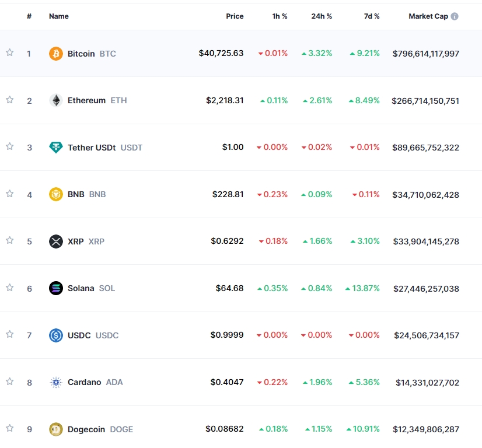Viewport: 482px width, 448px height.
Task: Star Dogecoin in the watchlist column
Action: [x=9, y=428]
